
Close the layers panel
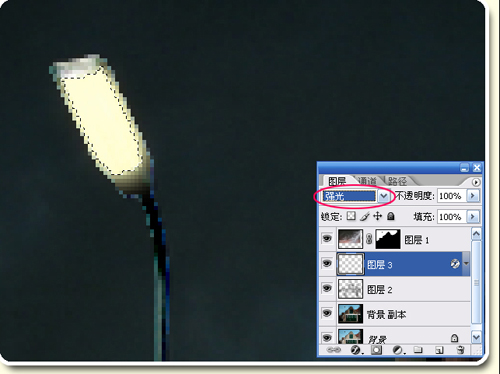coord(477,168)
